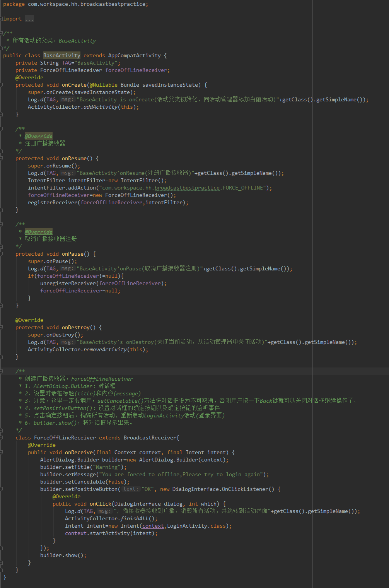
Task: Click DialogInterface.OnClickListener in setPositiveButton line
Action: tap(220, 489)
